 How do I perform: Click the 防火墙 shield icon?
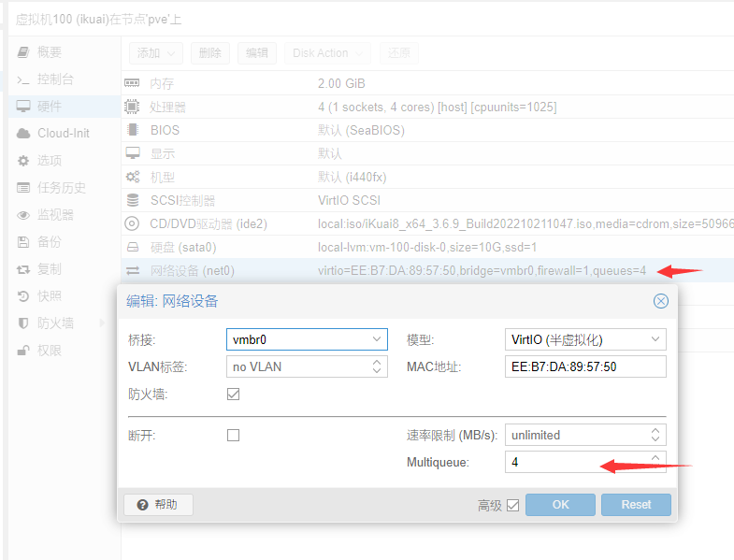(x=23, y=323)
